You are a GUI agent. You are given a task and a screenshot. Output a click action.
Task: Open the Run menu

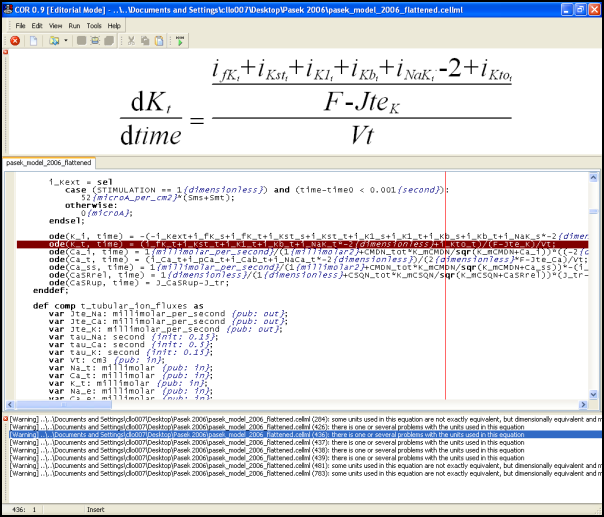pyautogui.click(x=74, y=26)
